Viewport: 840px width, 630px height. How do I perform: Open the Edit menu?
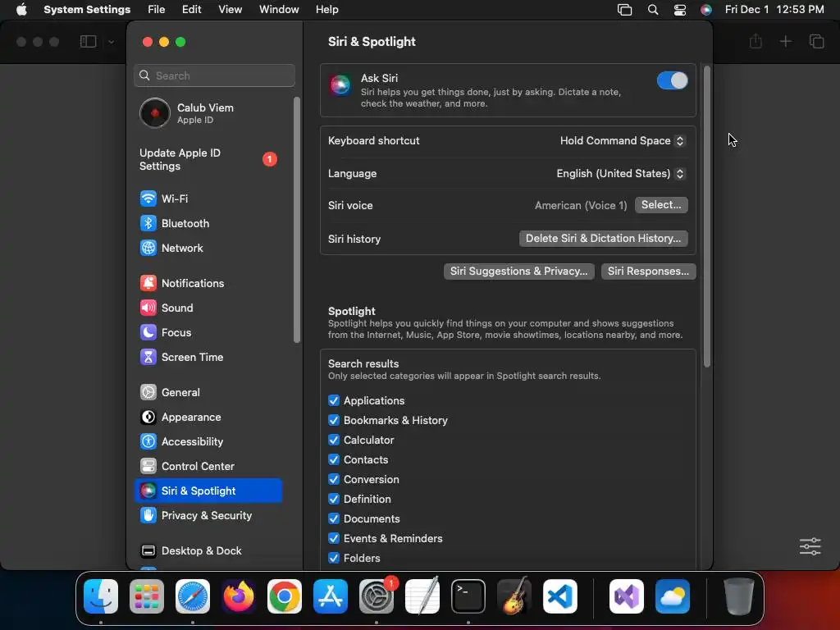[191, 10]
